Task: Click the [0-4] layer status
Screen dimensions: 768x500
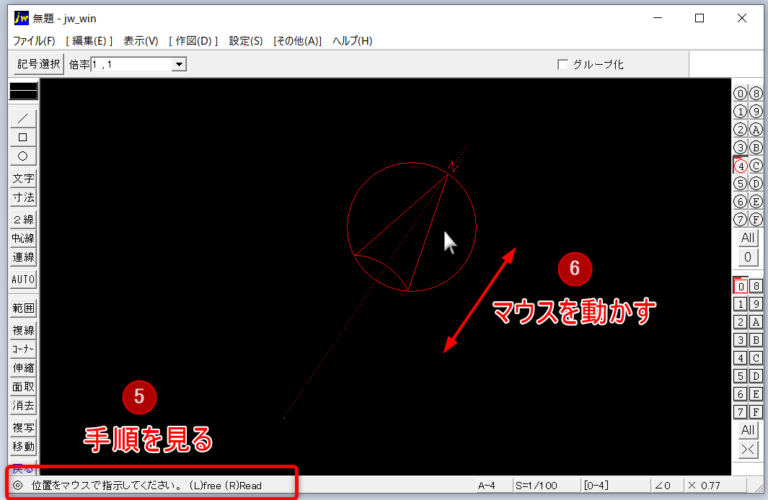Action: coord(615,485)
